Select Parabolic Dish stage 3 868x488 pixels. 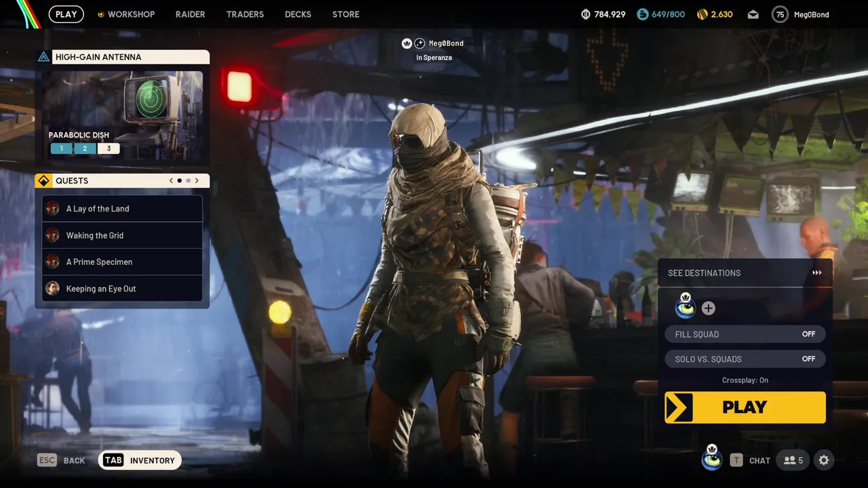point(108,148)
